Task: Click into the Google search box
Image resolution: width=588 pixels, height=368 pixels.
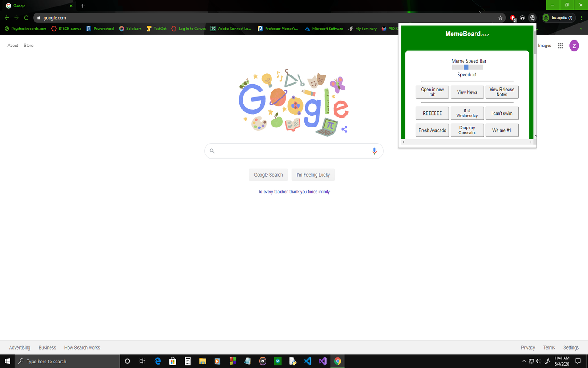Action: click(x=294, y=151)
